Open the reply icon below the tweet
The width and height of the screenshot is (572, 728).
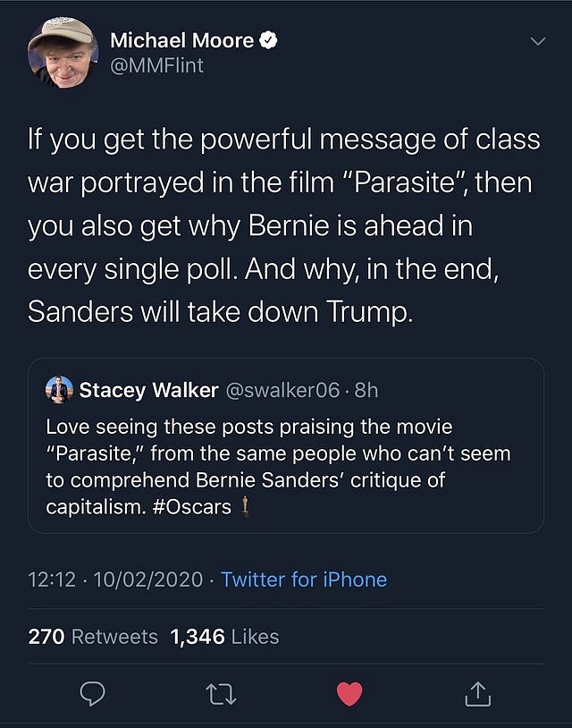(93, 693)
